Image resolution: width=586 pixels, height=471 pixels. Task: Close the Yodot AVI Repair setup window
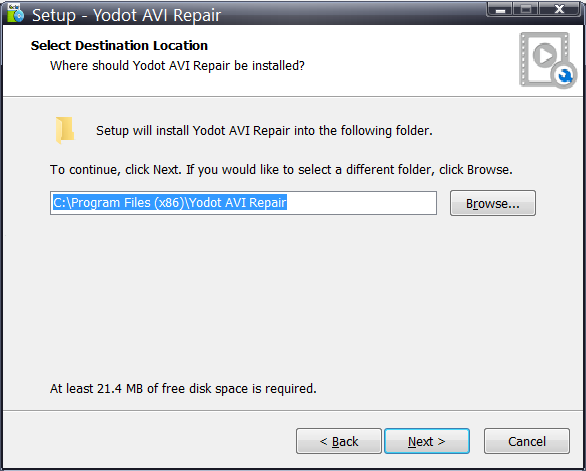pyautogui.click(x=559, y=9)
